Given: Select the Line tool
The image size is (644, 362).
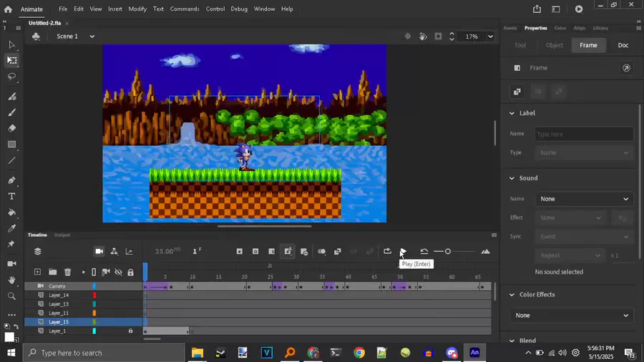Looking at the screenshot, I should [x=11, y=160].
